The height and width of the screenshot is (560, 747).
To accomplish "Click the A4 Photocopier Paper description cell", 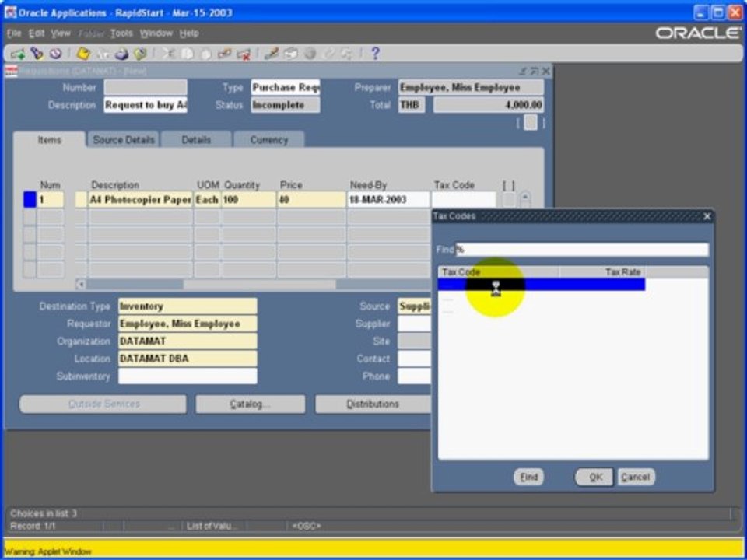I will coord(141,200).
